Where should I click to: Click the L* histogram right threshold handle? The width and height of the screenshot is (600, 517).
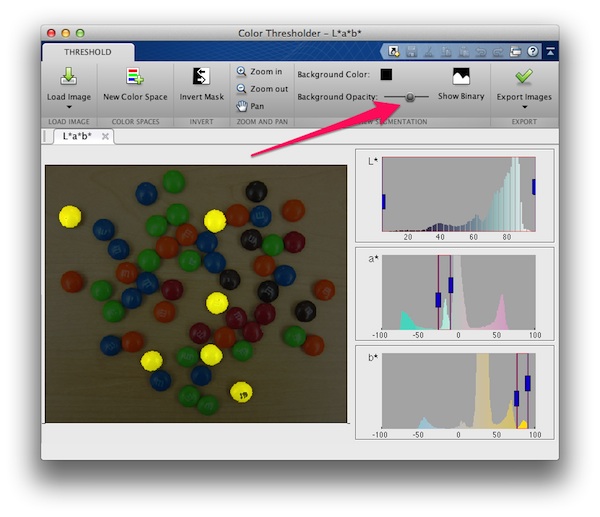(x=534, y=186)
